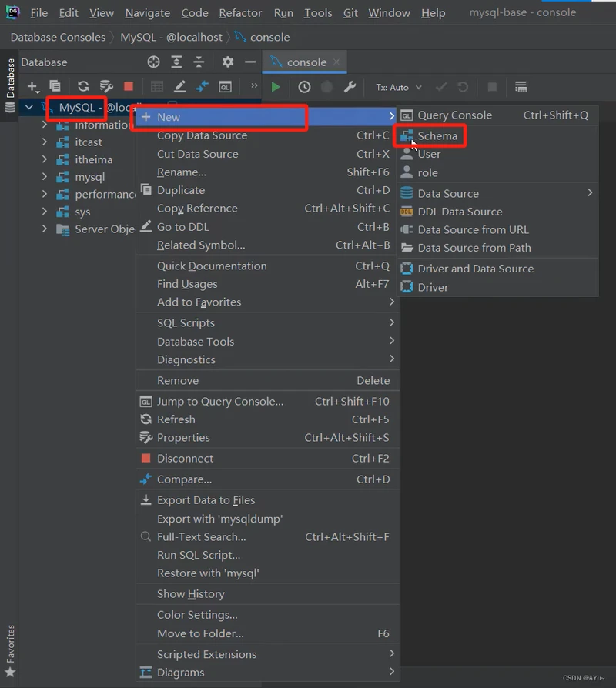Click the red Disconnect stop icon
Viewport: 616px width, 688px height.
pyautogui.click(x=129, y=86)
